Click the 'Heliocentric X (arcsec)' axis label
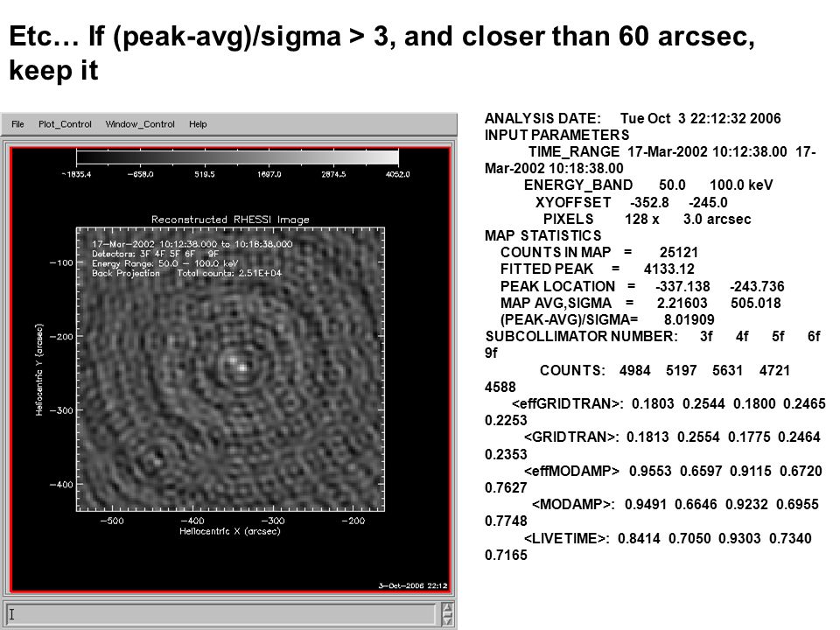The width and height of the screenshot is (840, 630). [x=230, y=531]
